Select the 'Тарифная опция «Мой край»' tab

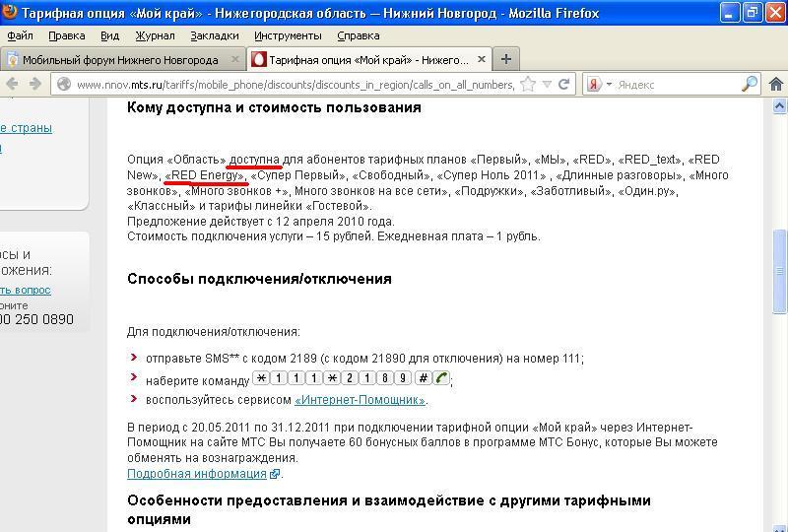point(368,60)
